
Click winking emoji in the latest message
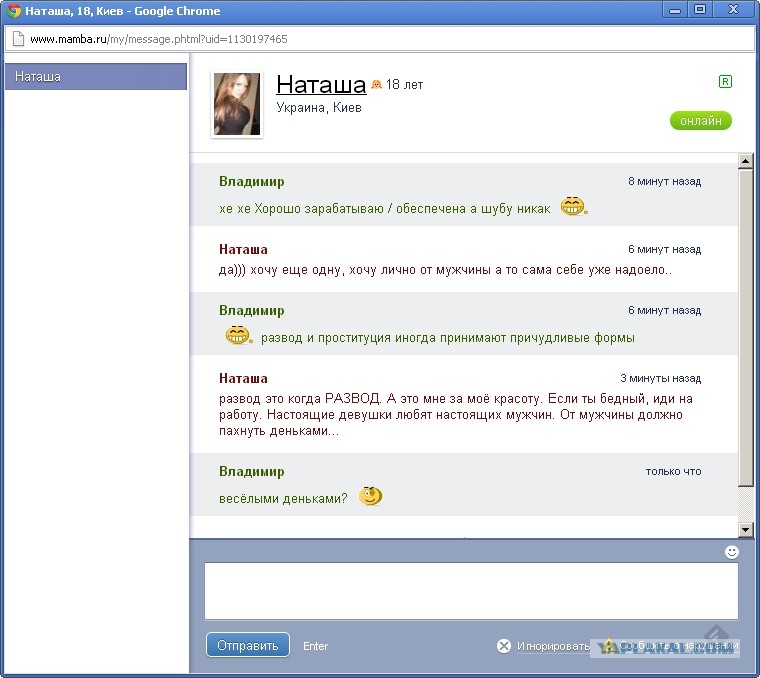pos(370,496)
